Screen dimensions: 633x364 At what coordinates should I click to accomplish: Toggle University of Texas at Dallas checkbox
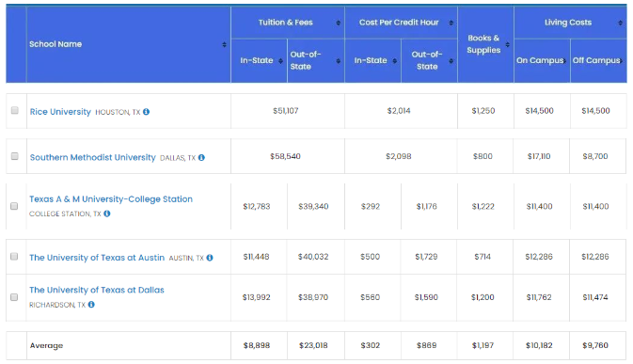pos(14,297)
